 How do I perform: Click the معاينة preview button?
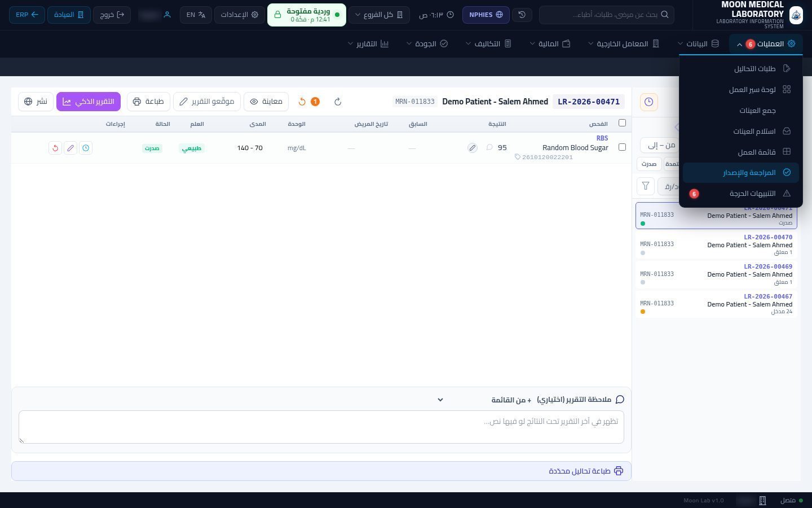[x=266, y=102]
